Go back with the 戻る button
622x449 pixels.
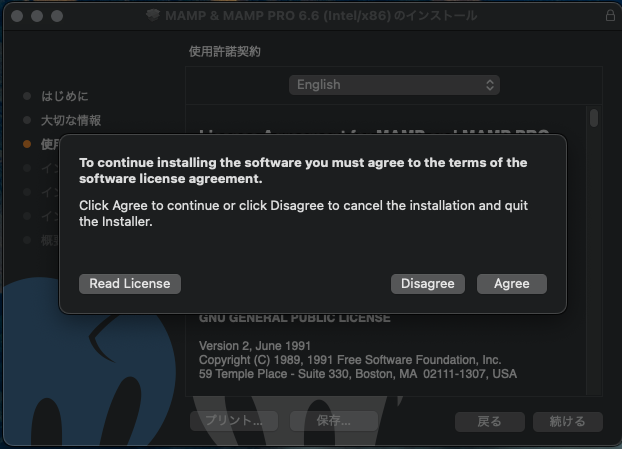490,421
